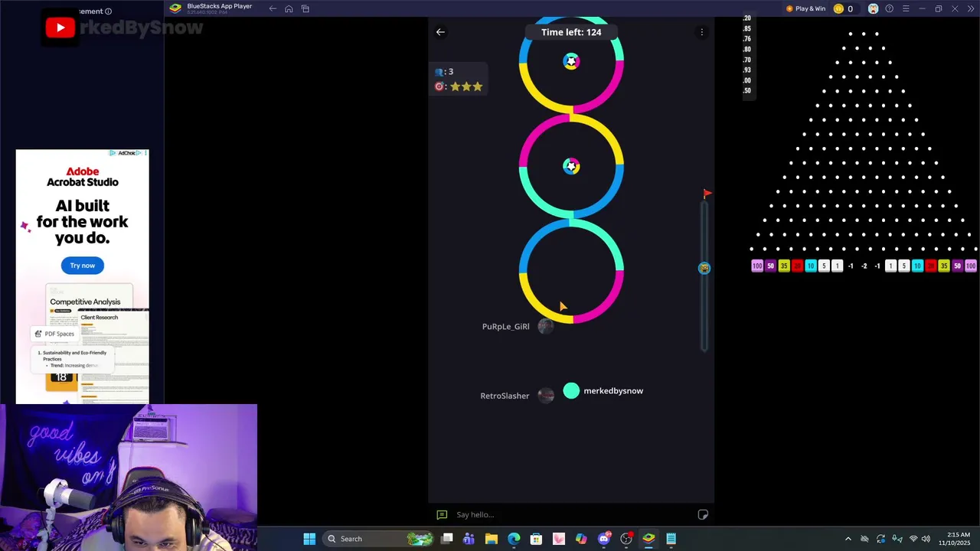980x551 pixels.
Task: Open volume speaker tray icon
Action: pyautogui.click(x=926, y=539)
